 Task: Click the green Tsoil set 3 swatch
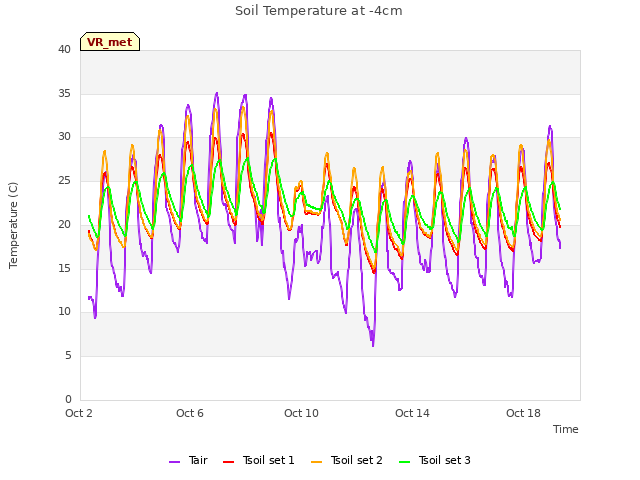(405, 462)
